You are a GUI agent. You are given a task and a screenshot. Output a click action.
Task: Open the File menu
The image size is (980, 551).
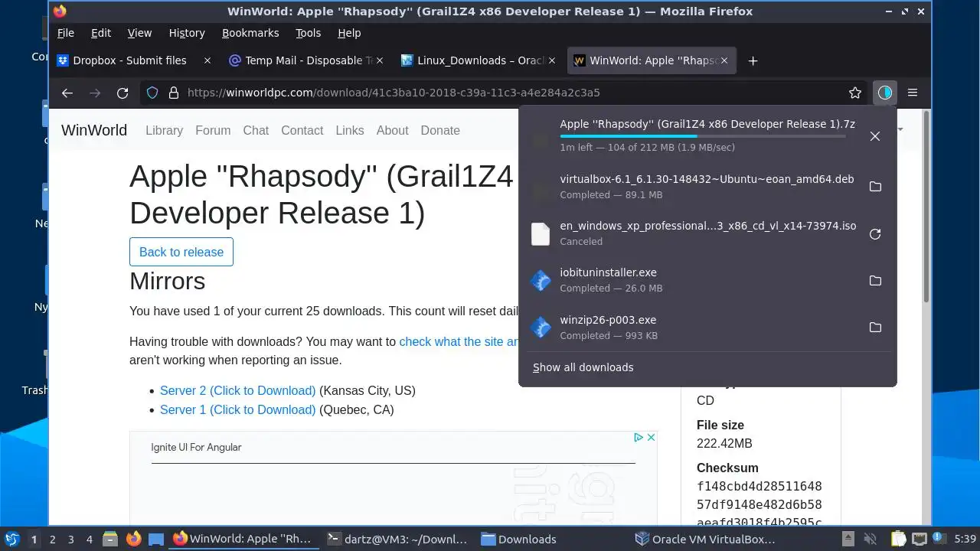click(x=66, y=33)
